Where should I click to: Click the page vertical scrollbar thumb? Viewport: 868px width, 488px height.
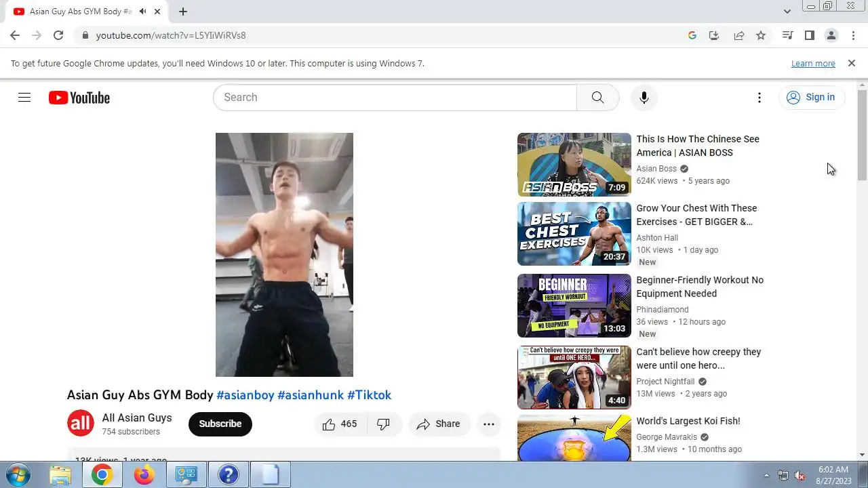tap(863, 134)
